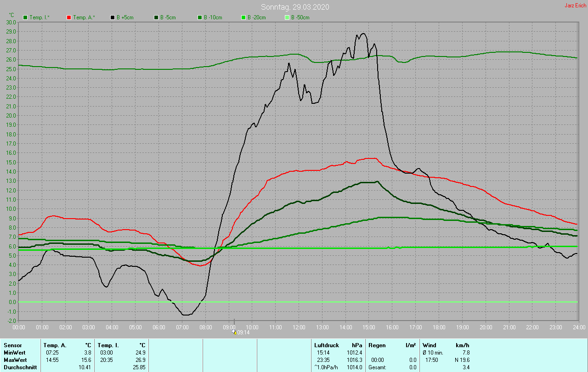Click the Temp. I. minimum value "24.9"

pyautogui.click(x=141, y=353)
